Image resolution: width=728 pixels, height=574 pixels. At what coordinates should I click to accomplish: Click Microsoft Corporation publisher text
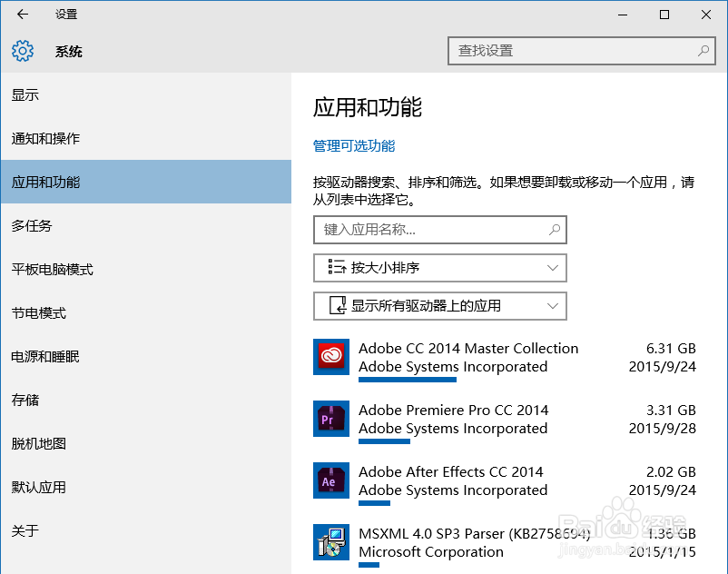431,551
